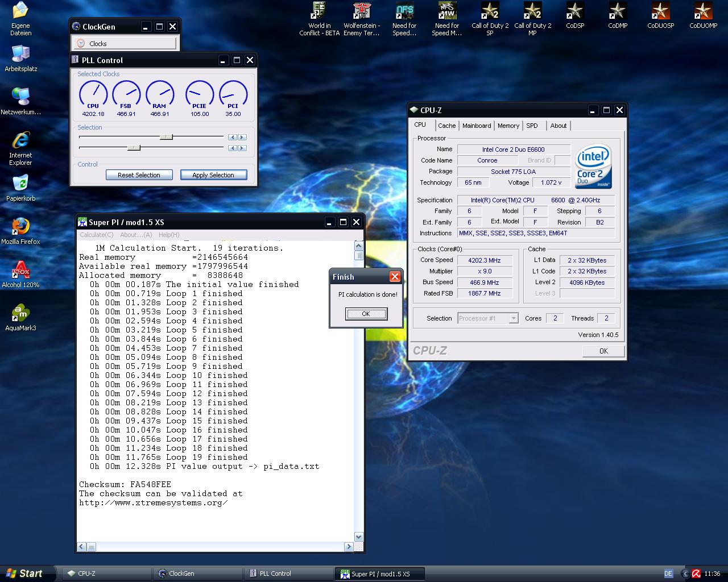Launch CoDUOMP desktop shortcut
728x582 pixels.
pyautogui.click(x=703, y=15)
